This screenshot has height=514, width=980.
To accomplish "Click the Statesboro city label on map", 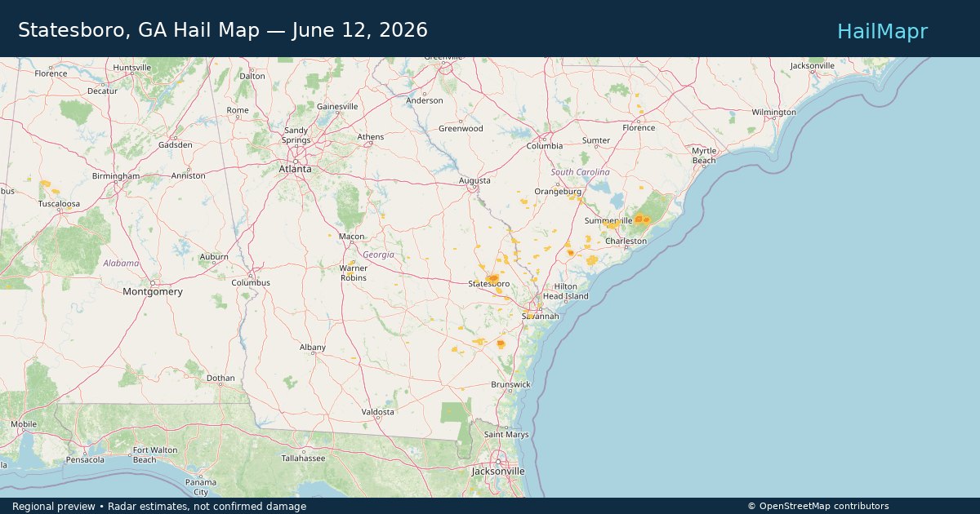I will point(488,284).
